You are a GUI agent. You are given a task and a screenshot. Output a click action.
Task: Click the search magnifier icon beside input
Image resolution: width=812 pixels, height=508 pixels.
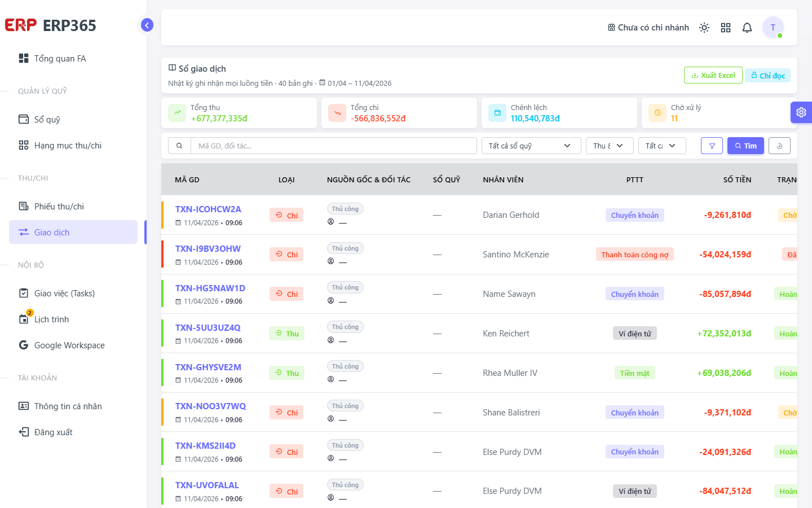(179, 146)
